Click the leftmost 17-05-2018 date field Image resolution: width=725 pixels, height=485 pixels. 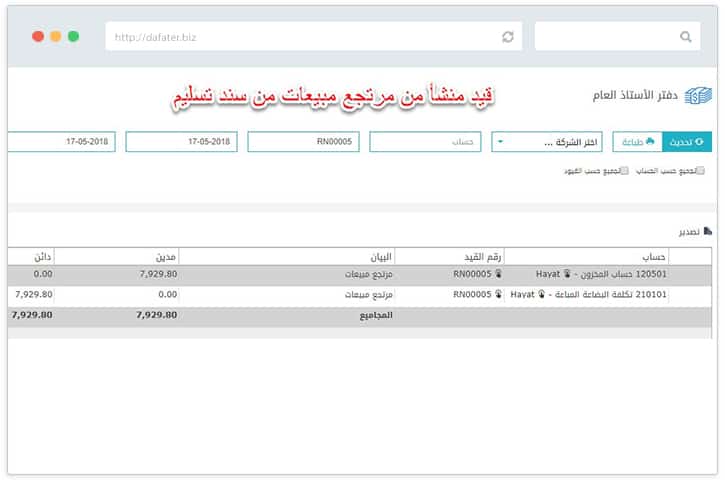tap(62, 142)
